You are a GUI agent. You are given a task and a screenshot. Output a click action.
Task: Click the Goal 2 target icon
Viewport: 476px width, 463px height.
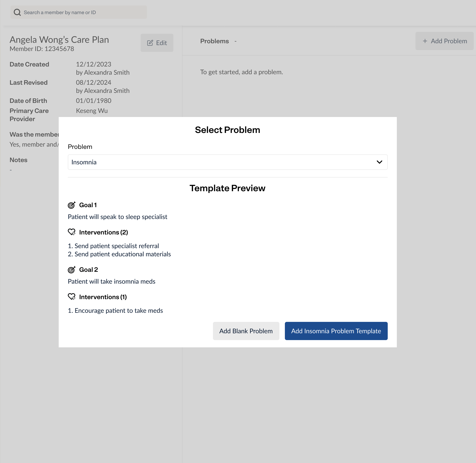(72, 270)
